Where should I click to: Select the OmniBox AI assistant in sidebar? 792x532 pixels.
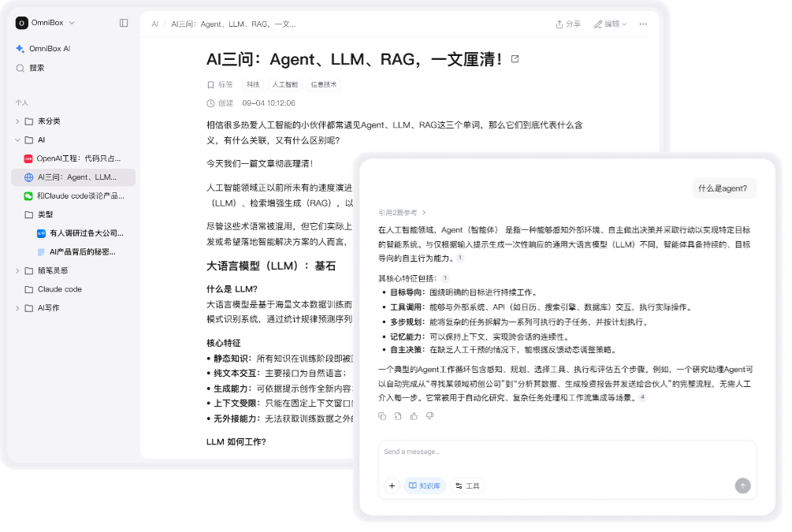click(x=48, y=50)
